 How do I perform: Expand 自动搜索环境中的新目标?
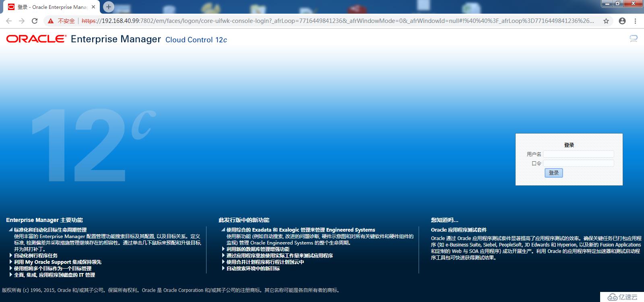click(223, 268)
